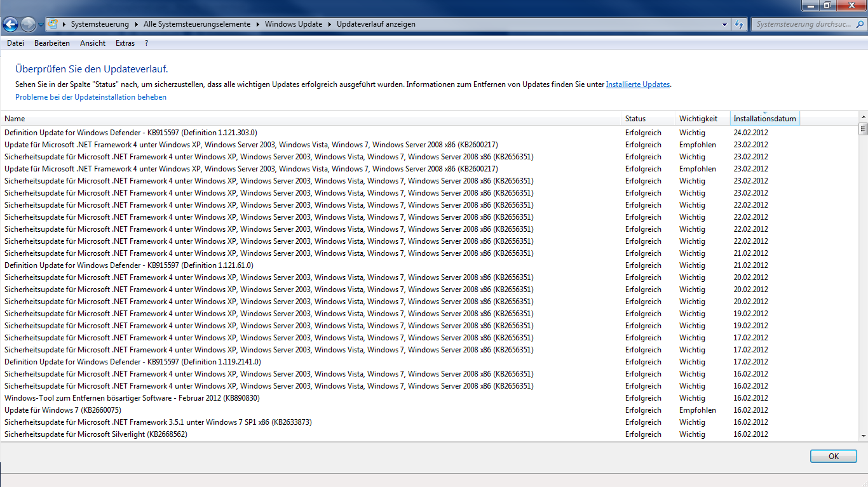
Task: Open the Bearbeiten menu
Action: (52, 43)
